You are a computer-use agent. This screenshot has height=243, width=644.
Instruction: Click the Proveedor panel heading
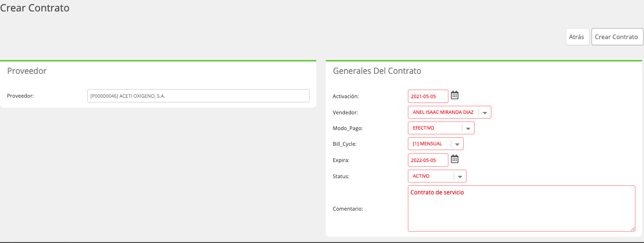(x=27, y=71)
